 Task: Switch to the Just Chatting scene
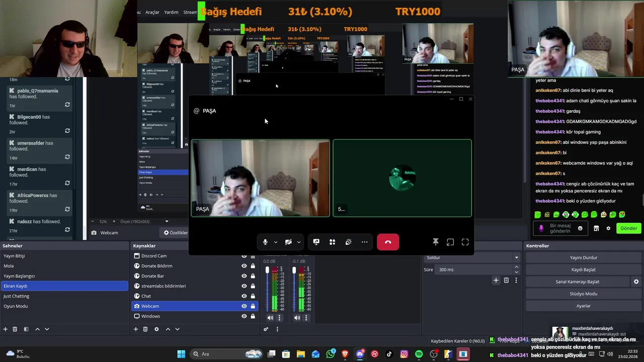coord(64,296)
